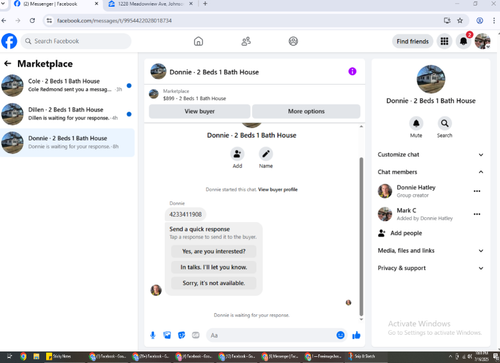Screen dimensions: 500x363
Task: Send a thumbs-up like
Action: [x=356, y=335]
